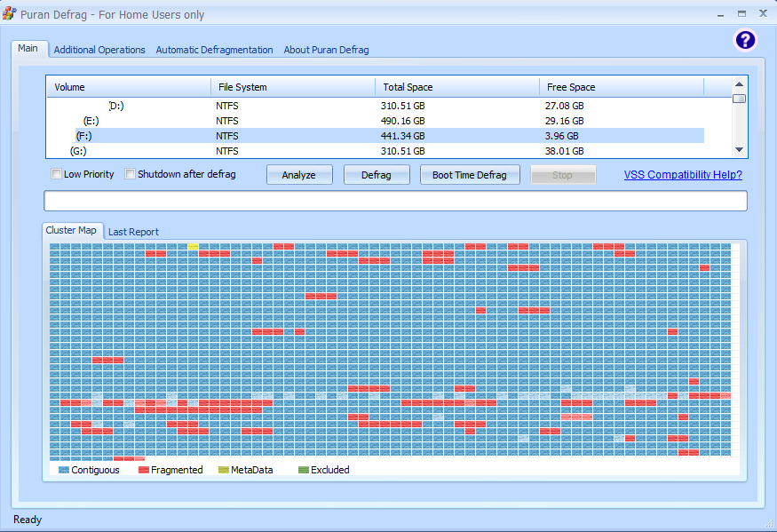
Task: Select the (F:) volume row
Action: point(376,135)
